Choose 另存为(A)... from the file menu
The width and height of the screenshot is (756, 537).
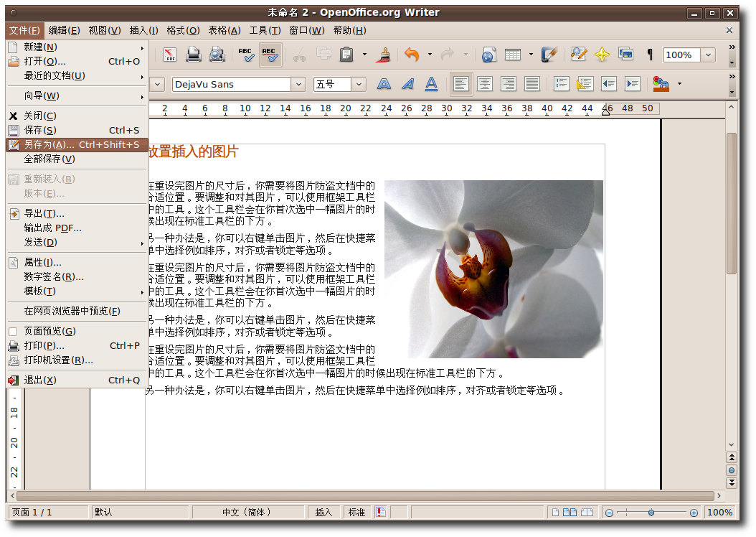point(77,144)
